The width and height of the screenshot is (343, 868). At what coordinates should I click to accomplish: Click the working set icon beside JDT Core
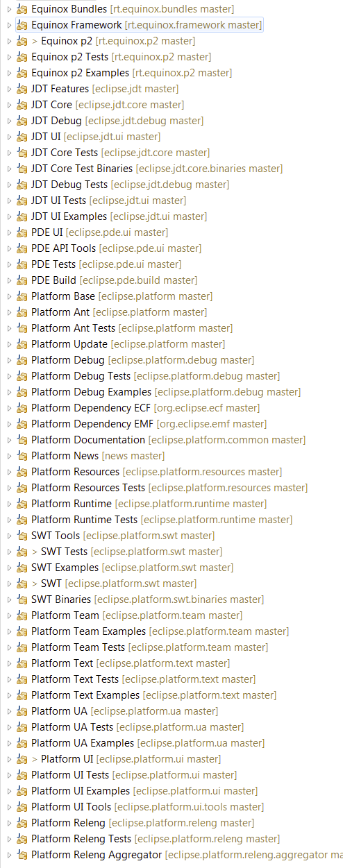(22, 105)
